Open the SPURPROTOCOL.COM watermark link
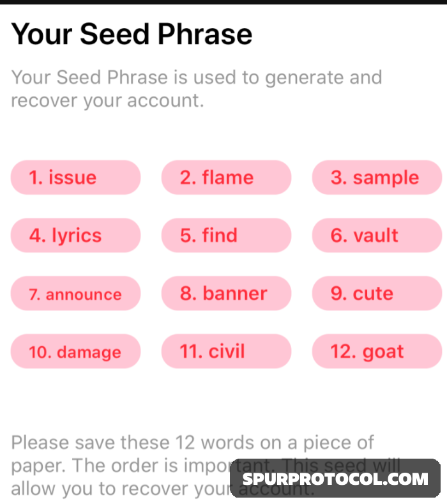This screenshot has width=447, height=504. pyautogui.click(x=335, y=478)
